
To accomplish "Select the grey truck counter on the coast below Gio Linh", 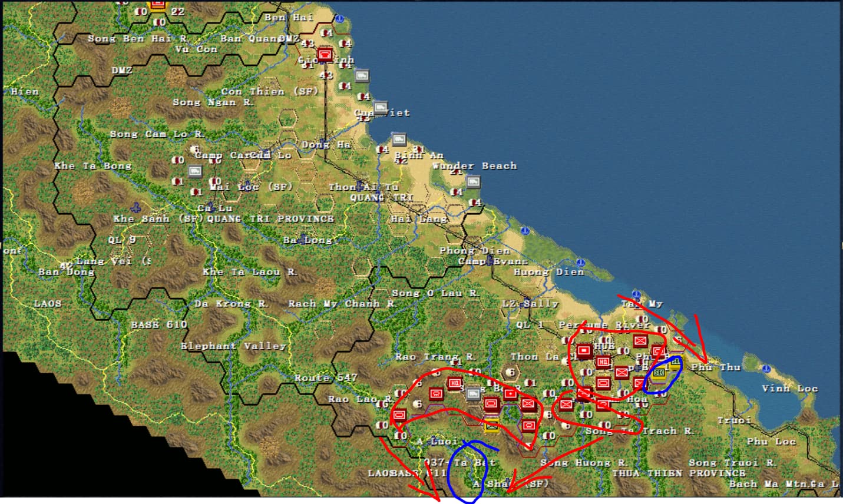I will [362, 76].
